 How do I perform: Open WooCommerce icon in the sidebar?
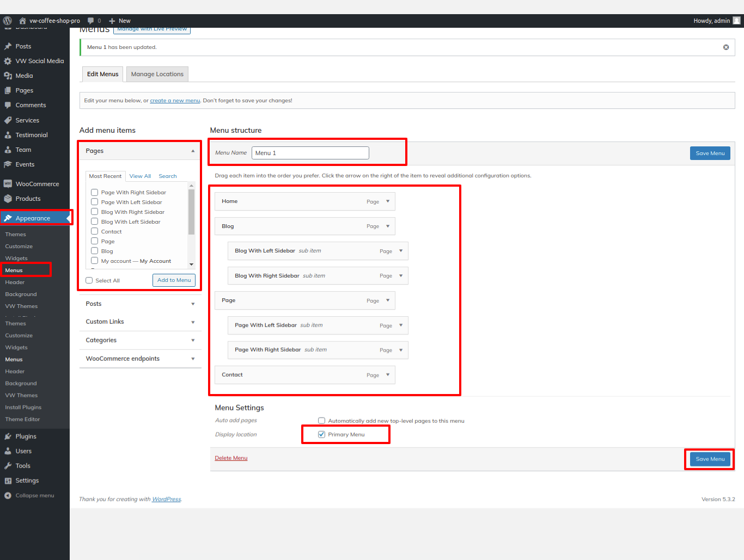coord(8,184)
